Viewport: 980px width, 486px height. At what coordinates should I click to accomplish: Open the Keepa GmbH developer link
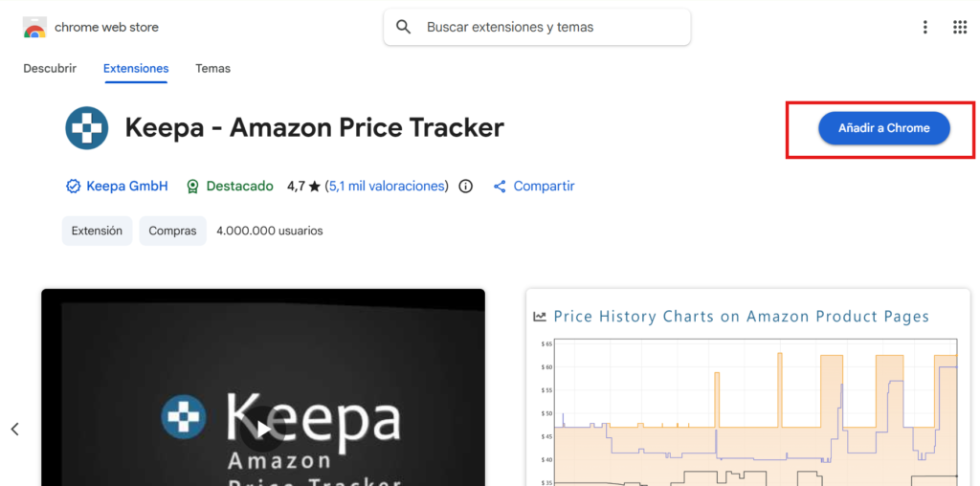click(127, 187)
